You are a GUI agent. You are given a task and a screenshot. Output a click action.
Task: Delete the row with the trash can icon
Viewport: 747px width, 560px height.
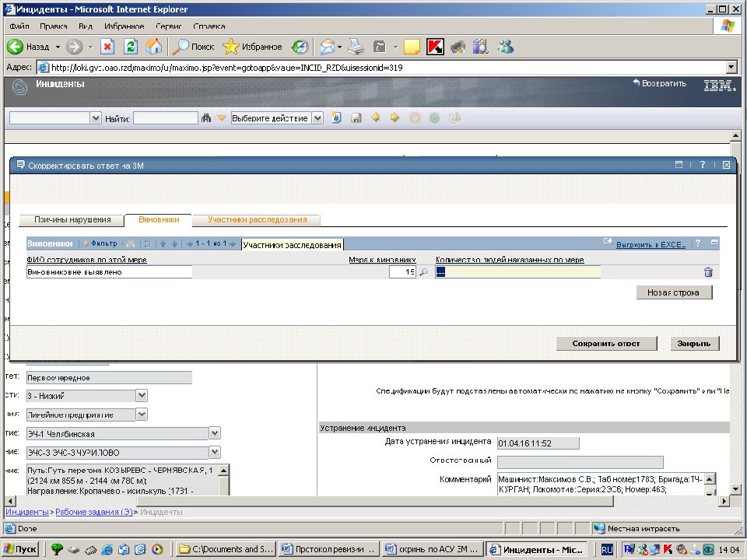click(x=708, y=272)
